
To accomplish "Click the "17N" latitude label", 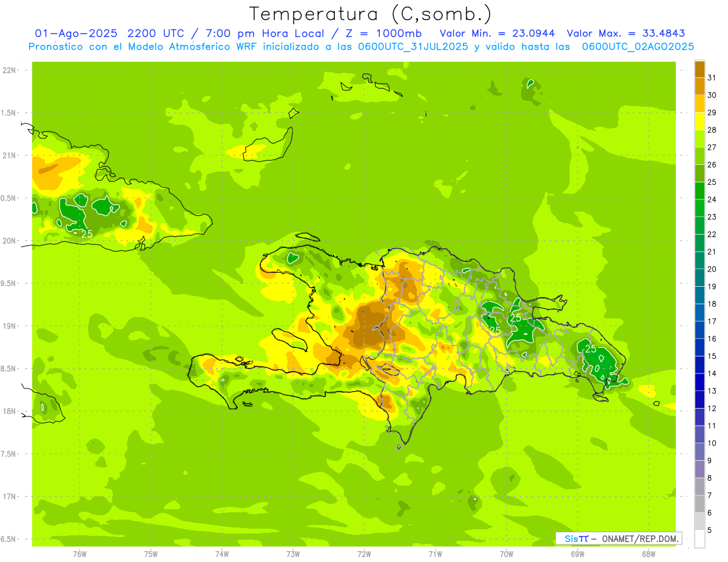I will click(9, 497).
